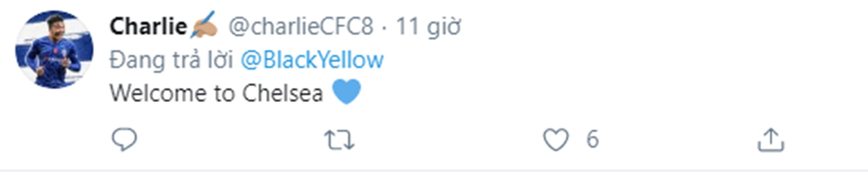
Task: Open Charlie's profile picture avatar
Action: click(54, 49)
